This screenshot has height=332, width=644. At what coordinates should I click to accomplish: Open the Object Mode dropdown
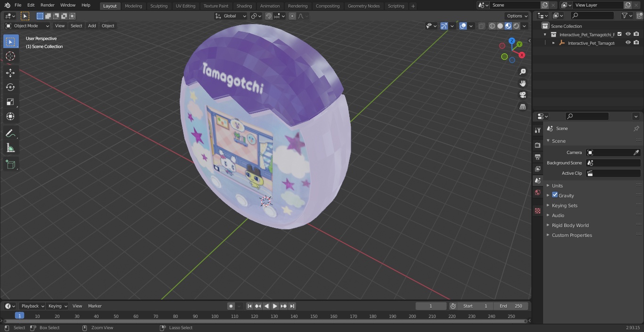coord(27,26)
